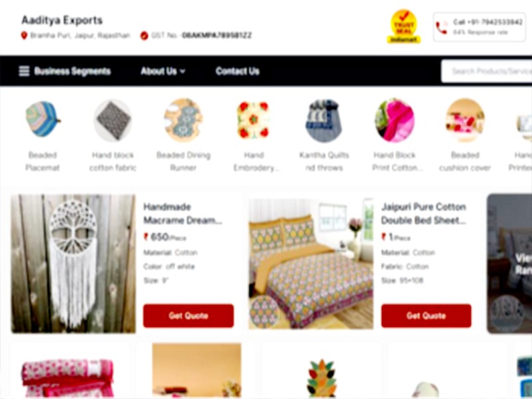Viewport: 532px width, 399px height.
Task: Expand the About Us dropdown
Action: [x=163, y=71]
